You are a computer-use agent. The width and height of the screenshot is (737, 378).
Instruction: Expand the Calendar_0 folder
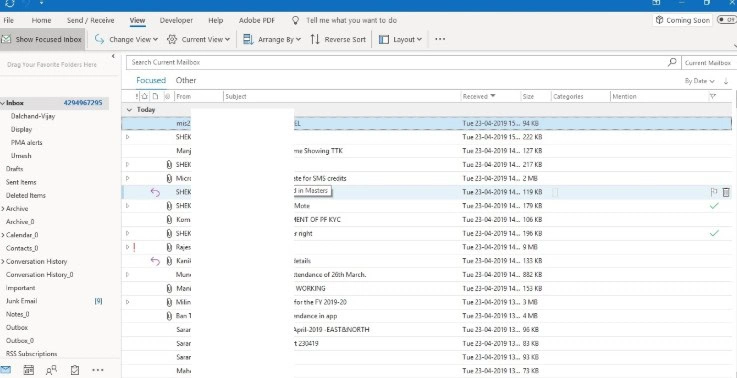(2, 235)
